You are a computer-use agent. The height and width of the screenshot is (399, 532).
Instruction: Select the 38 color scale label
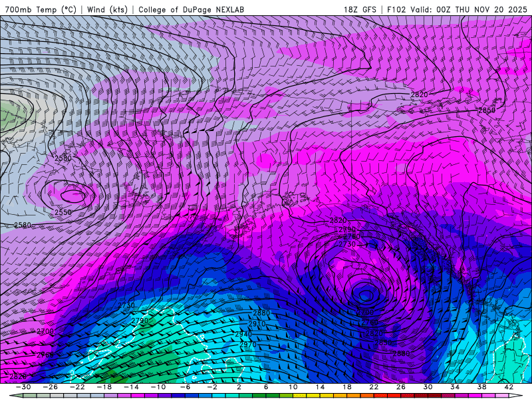coord(482,387)
